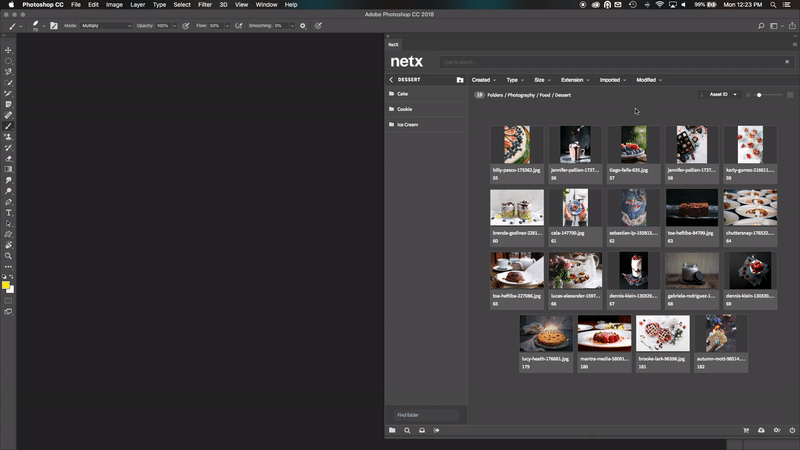Image resolution: width=800 pixels, height=450 pixels.
Task: Select the Move tool
Action: pos(8,50)
